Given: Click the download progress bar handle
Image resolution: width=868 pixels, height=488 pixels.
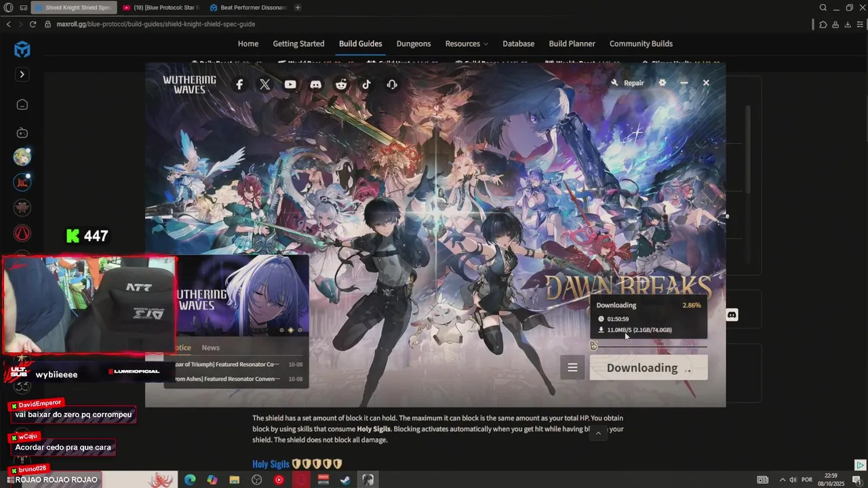Looking at the screenshot, I should tap(593, 346).
